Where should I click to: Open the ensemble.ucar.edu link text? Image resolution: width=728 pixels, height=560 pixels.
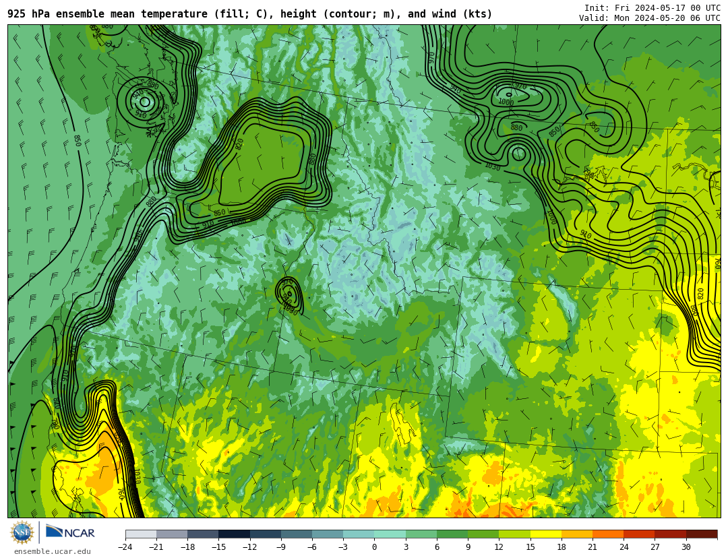pos(53,552)
